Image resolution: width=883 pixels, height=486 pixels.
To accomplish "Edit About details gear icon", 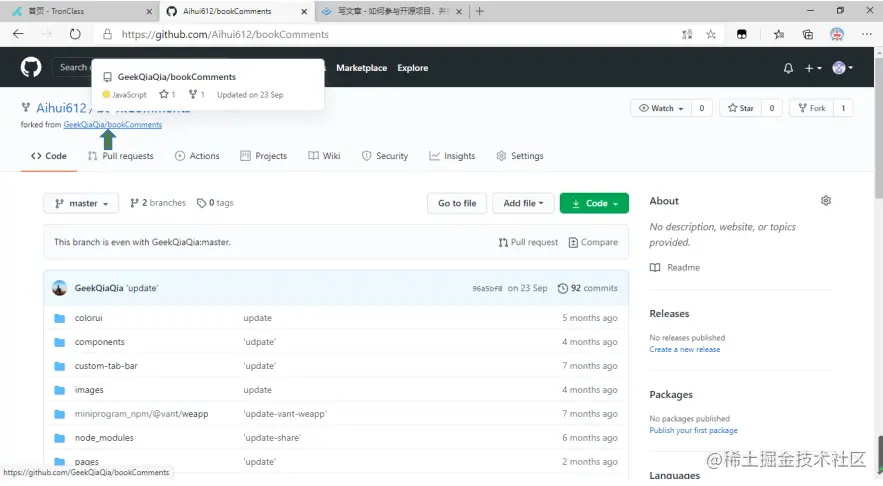I will (826, 200).
